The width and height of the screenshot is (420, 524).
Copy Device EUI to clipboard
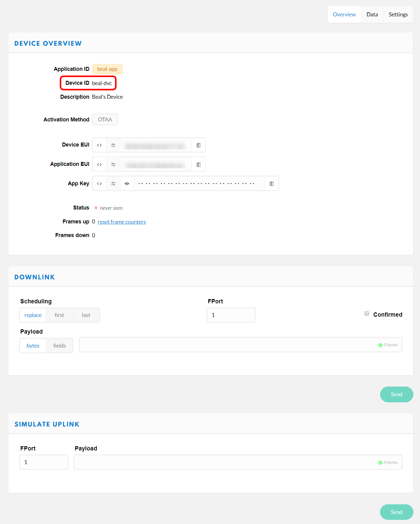199,145
